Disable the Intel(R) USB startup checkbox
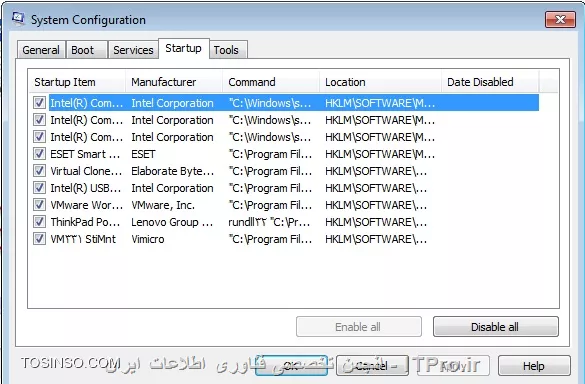This screenshot has height=384, width=585. click(x=39, y=188)
